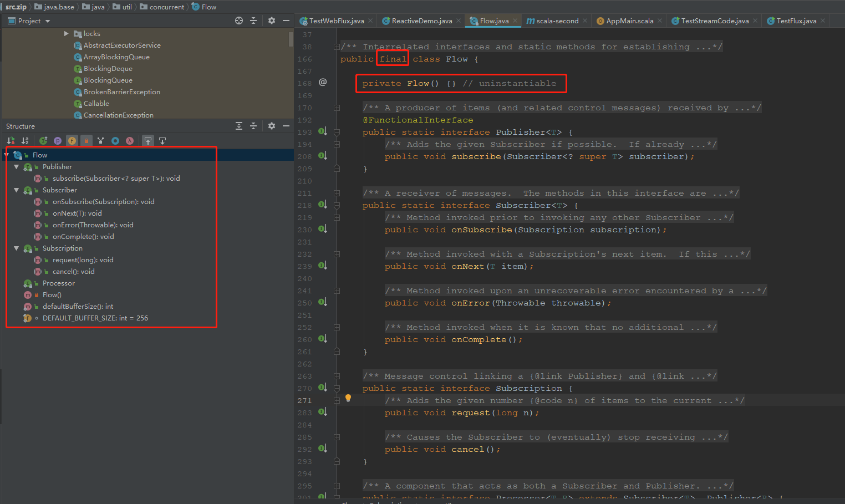Image resolution: width=845 pixels, height=504 pixels.
Task: Click the @ gutter marker at line 168
Action: point(323,82)
